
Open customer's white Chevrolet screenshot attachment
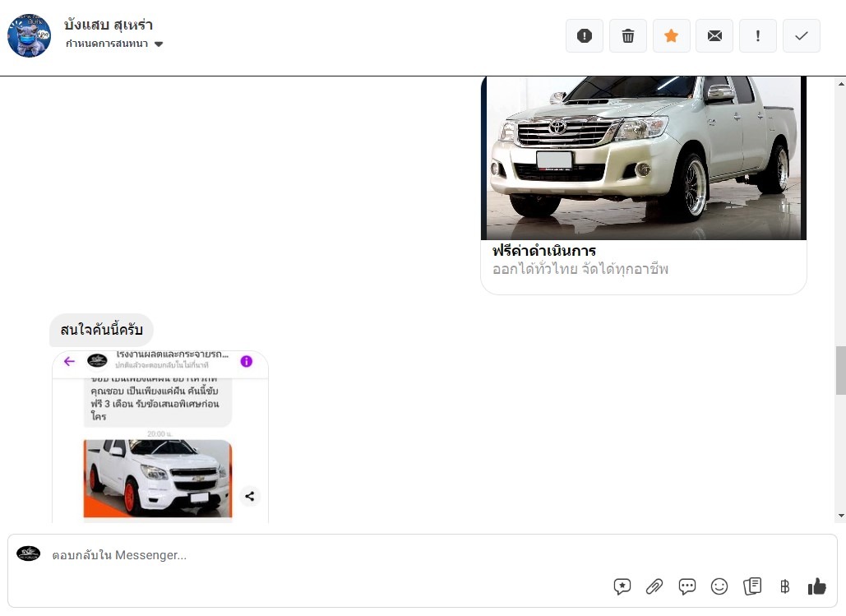pyautogui.click(x=160, y=437)
